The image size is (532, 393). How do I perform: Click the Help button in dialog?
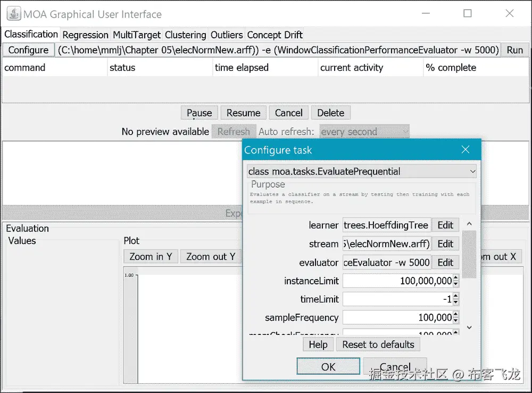(x=318, y=345)
